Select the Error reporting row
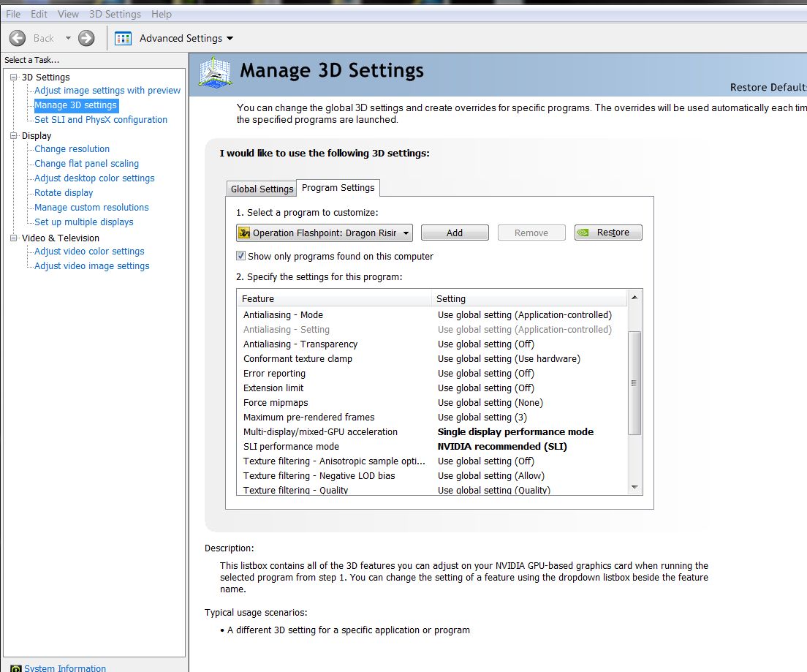 (x=432, y=374)
